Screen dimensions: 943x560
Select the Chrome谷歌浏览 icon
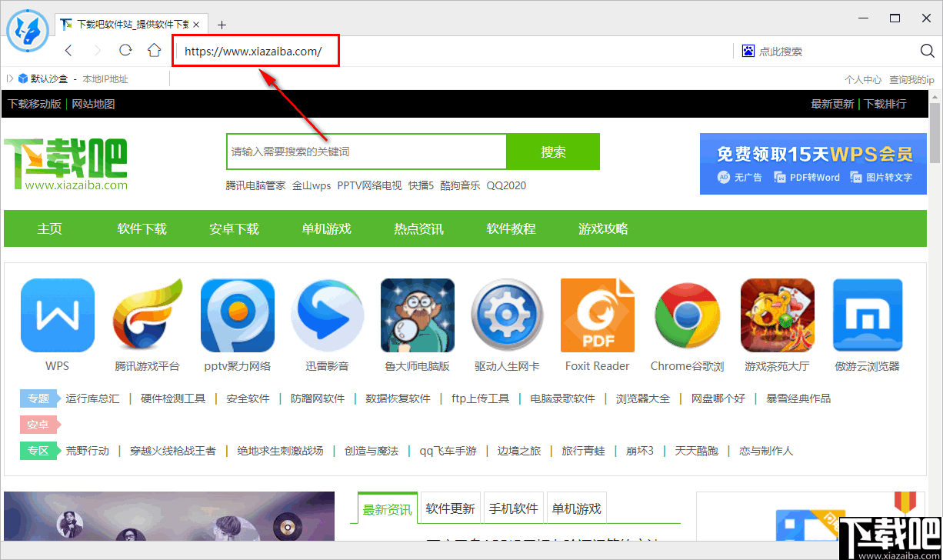pyautogui.click(x=687, y=315)
